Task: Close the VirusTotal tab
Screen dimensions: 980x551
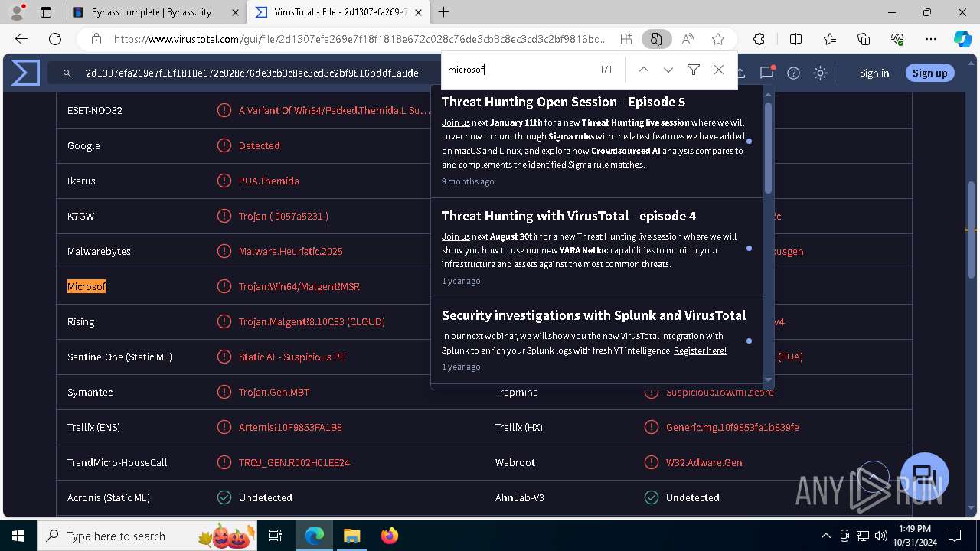Action: click(x=416, y=12)
